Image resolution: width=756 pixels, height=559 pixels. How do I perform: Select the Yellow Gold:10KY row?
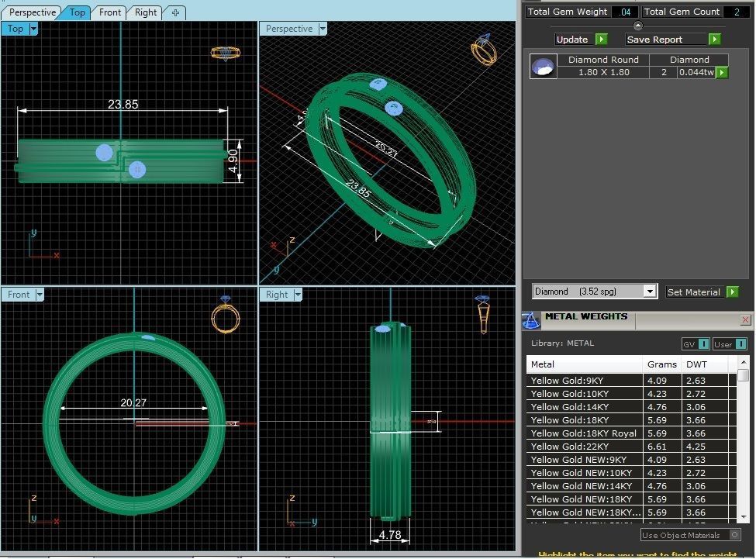[632, 394]
